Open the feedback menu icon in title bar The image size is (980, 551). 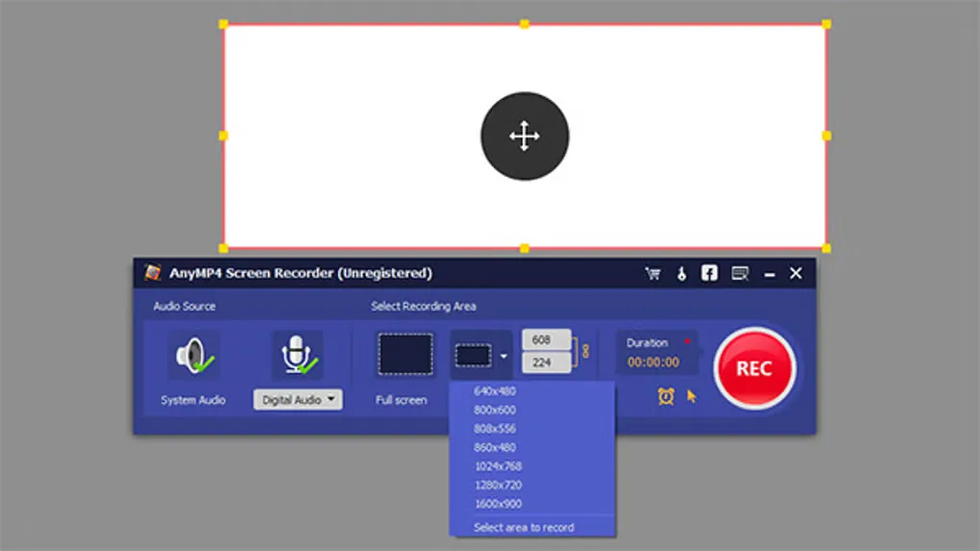coord(740,273)
